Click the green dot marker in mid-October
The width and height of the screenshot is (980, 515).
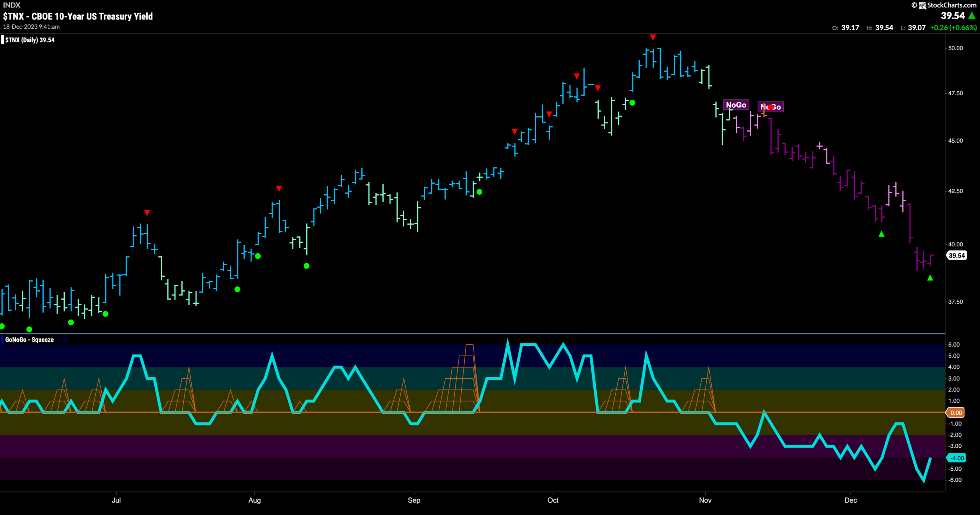(x=632, y=103)
